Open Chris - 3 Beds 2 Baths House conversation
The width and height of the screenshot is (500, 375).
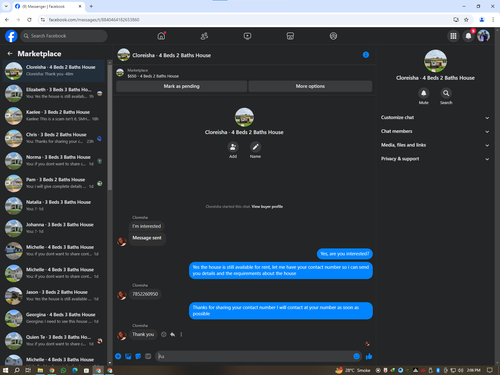point(54,138)
